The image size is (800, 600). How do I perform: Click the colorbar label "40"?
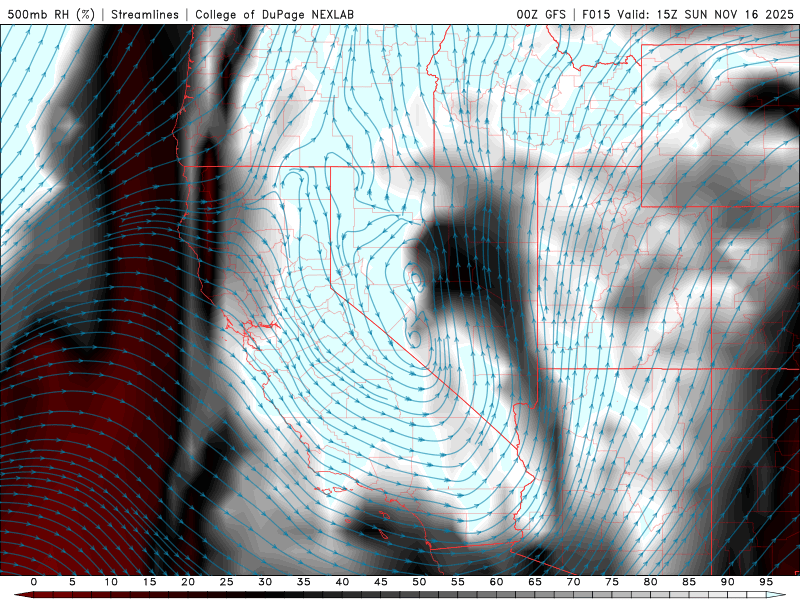pyautogui.click(x=342, y=582)
